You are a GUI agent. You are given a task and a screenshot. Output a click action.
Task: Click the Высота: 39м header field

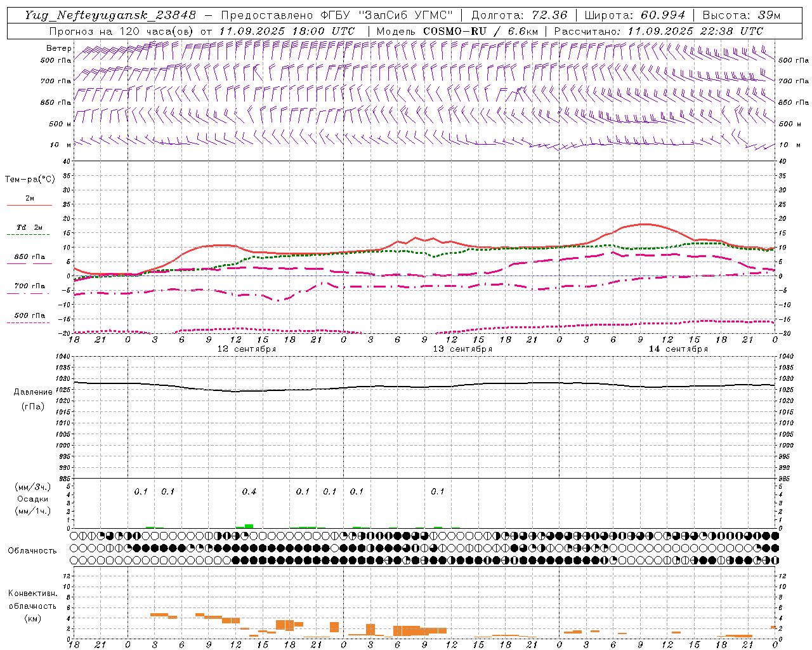[x=742, y=15]
